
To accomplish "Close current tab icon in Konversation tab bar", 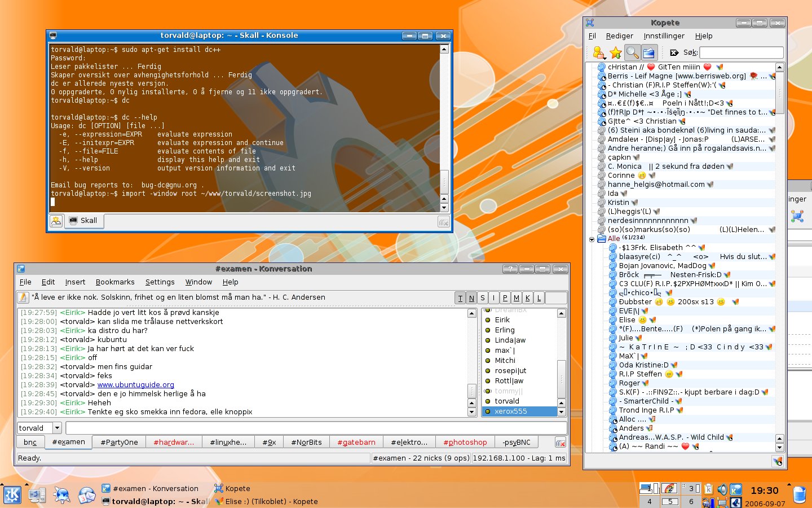I will click(560, 442).
